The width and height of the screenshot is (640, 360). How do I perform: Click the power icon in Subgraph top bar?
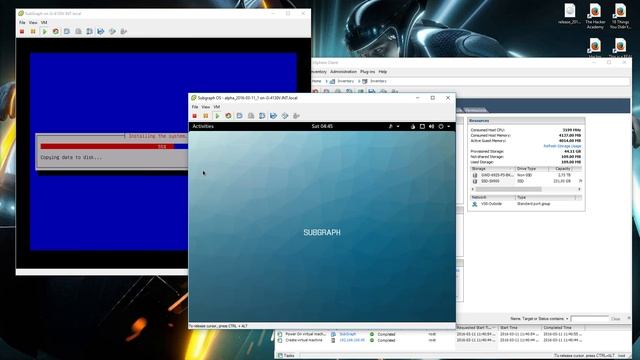(x=441, y=127)
